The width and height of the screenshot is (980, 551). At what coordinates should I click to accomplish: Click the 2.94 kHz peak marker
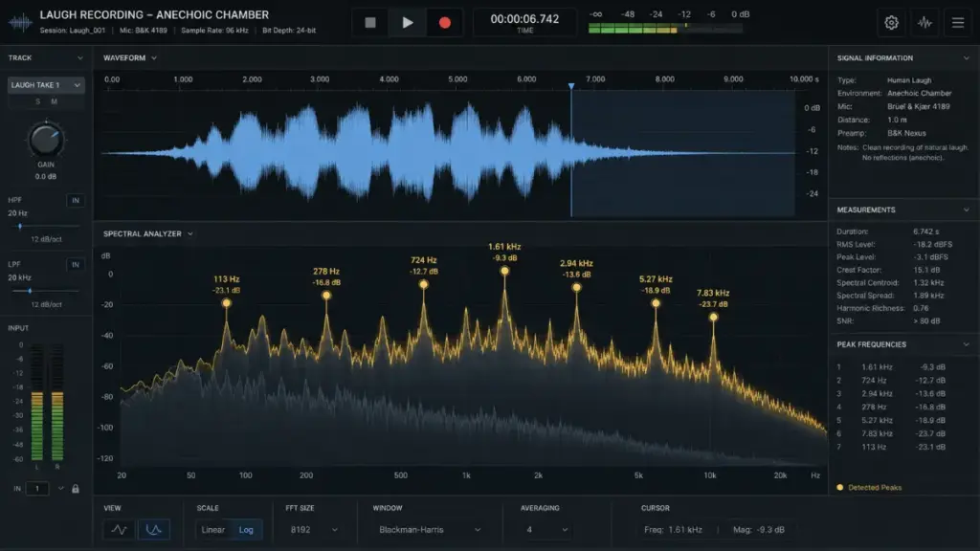pos(576,287)
